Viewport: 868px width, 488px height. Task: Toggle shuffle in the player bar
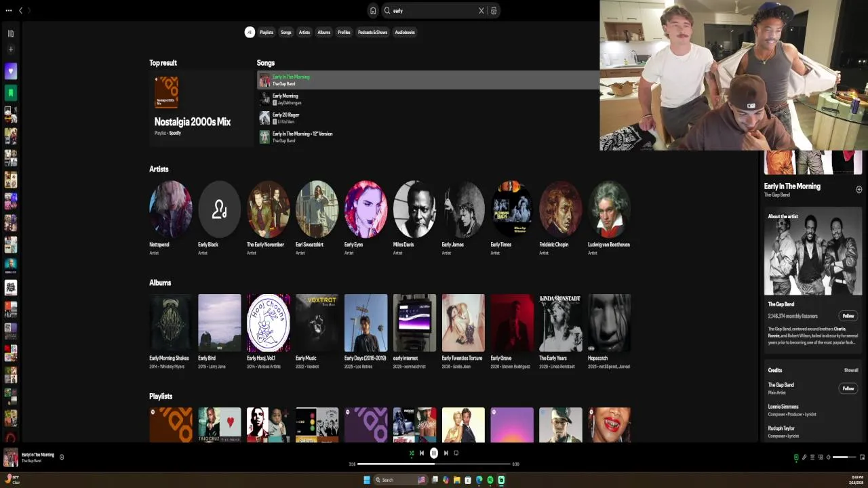click(411, 453)
